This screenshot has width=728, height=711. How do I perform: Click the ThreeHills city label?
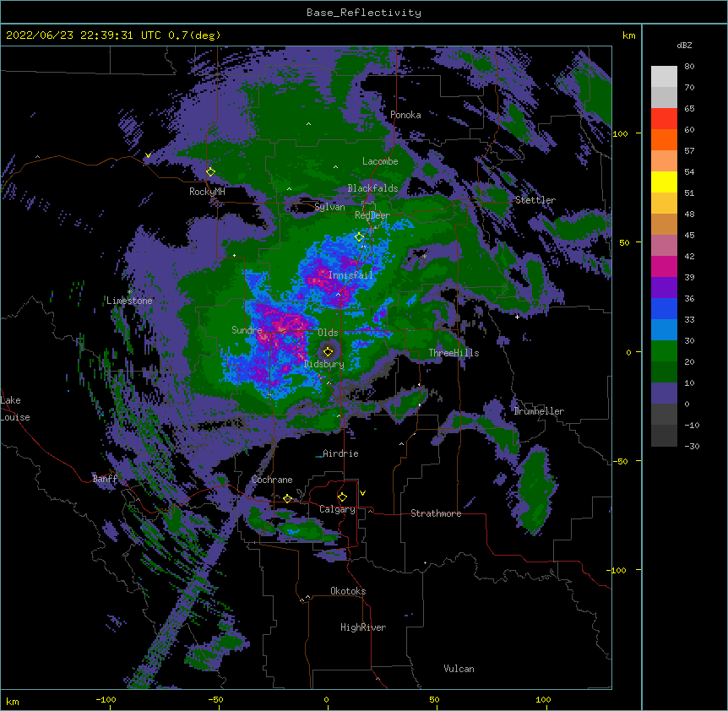tap(454, 353)
